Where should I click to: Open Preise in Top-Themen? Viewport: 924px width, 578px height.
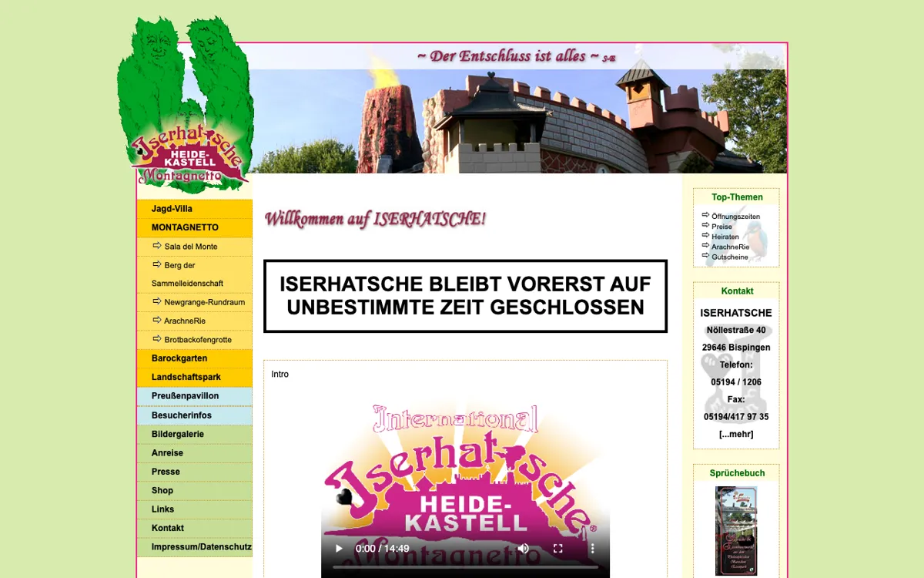pyautogui.click(x=721, y=227)
